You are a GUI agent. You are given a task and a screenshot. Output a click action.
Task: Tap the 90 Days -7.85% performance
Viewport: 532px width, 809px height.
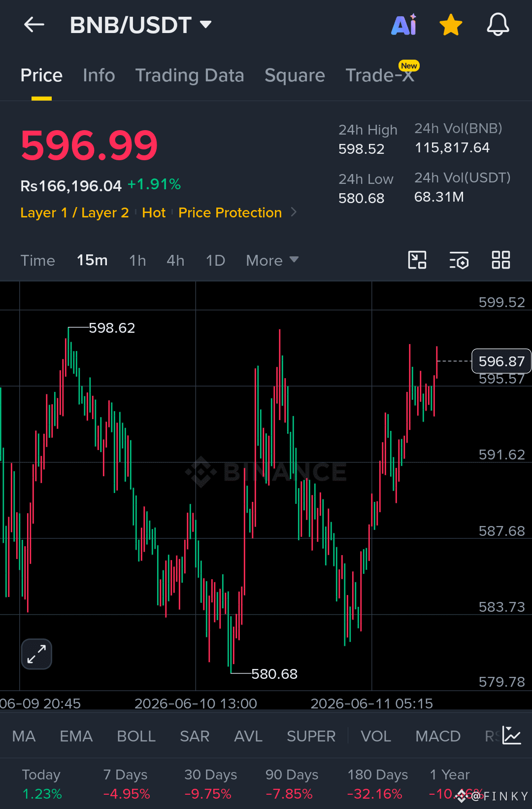click(292, 784)
